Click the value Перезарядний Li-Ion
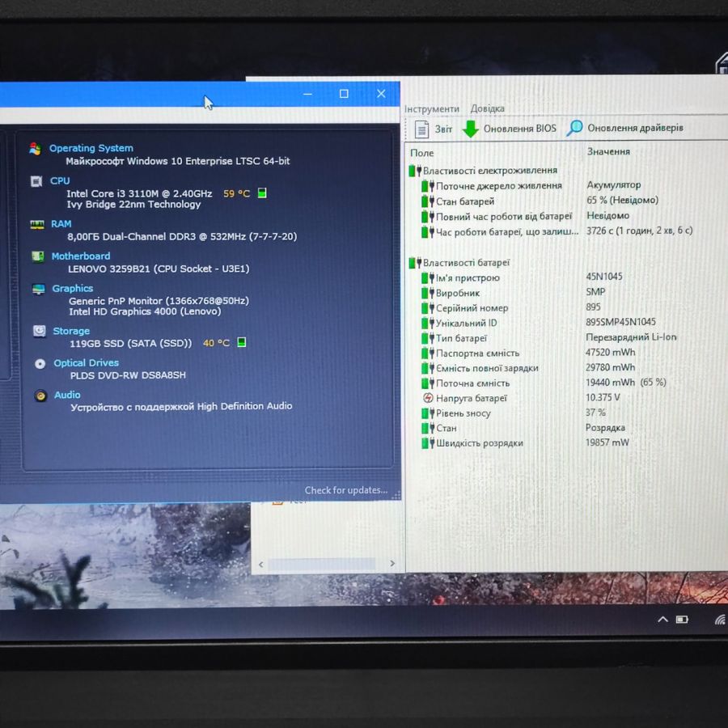 631,337
